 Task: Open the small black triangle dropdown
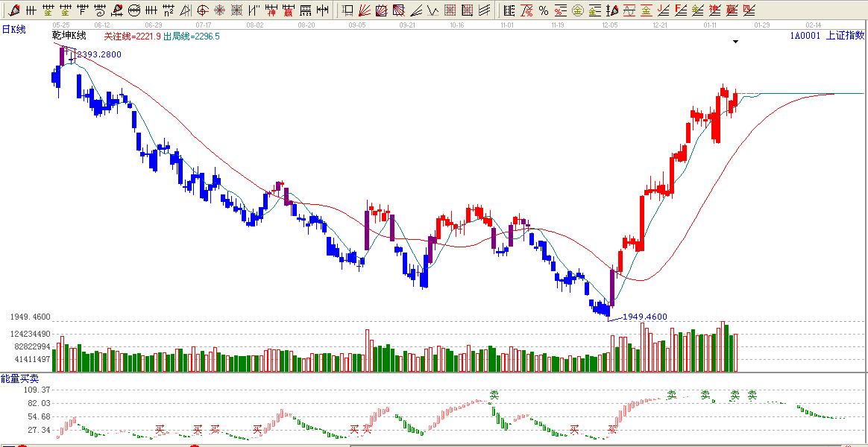click(735, 42)
